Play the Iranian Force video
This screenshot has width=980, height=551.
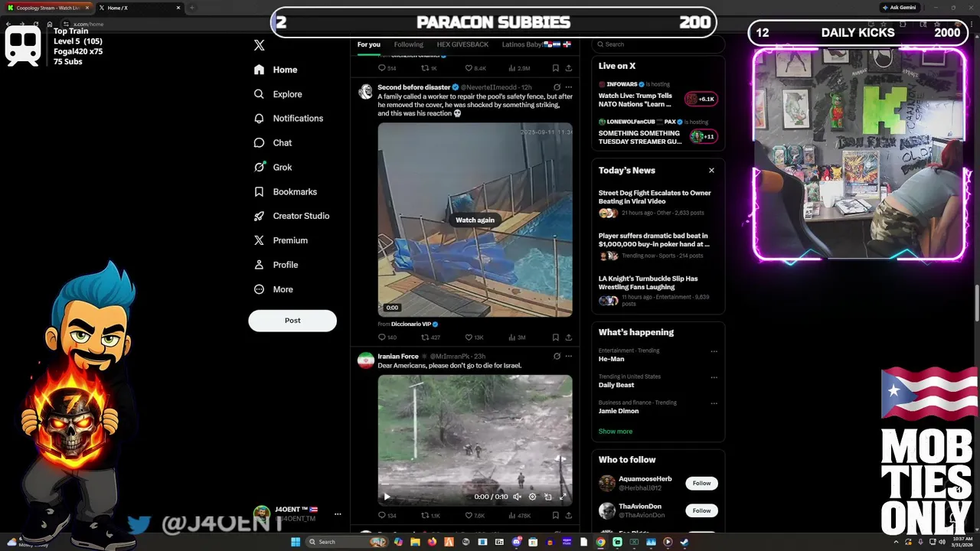pyautogui.click(x=387, y=497)
